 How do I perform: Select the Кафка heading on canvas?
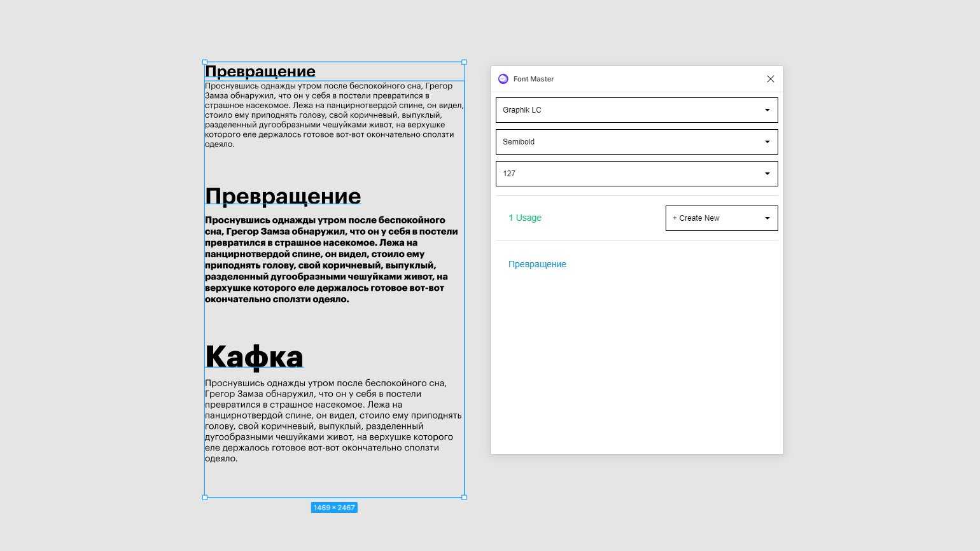pos(254,356)
